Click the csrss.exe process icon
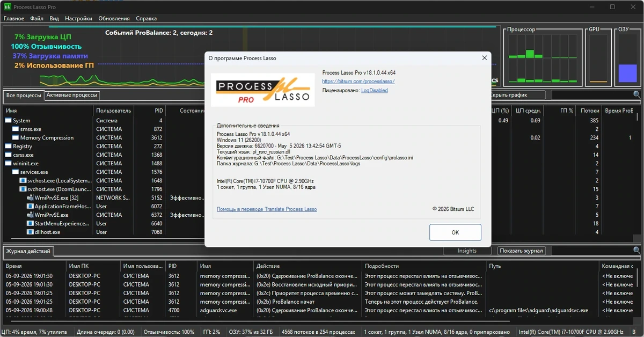The width and height of the screenshot is (644, 337). click(x=8, y=155)
